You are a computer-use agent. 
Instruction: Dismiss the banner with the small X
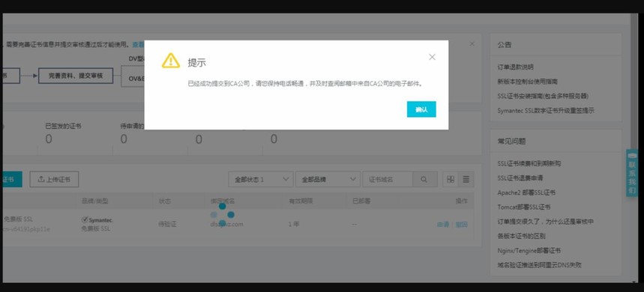click(472, 43)
